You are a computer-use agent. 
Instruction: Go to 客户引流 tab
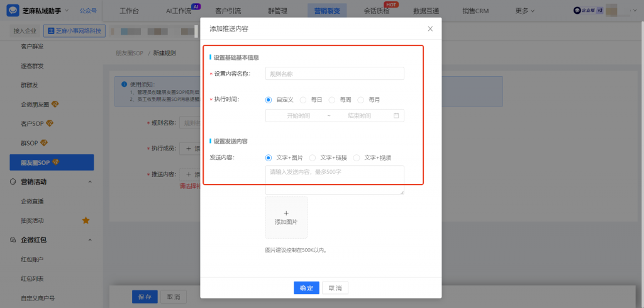[228, 11]
